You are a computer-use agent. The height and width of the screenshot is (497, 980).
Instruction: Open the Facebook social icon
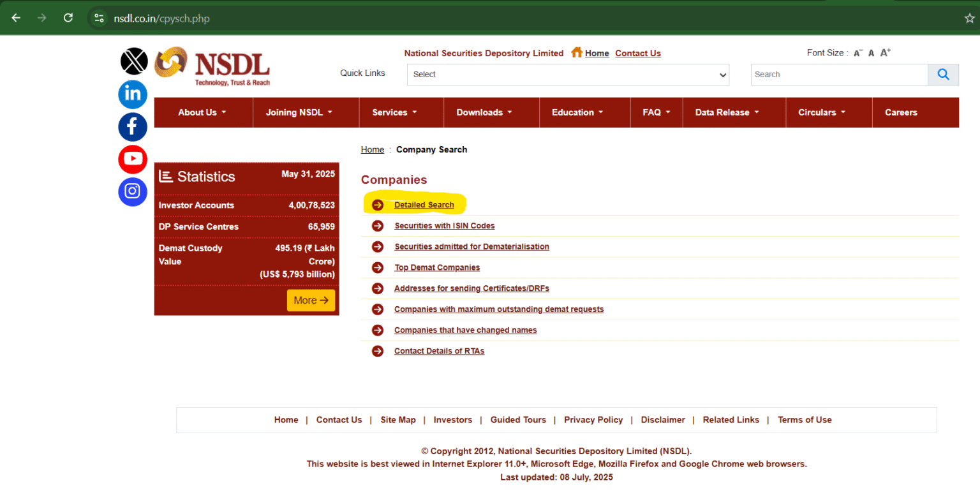click(x=133, y=127)
